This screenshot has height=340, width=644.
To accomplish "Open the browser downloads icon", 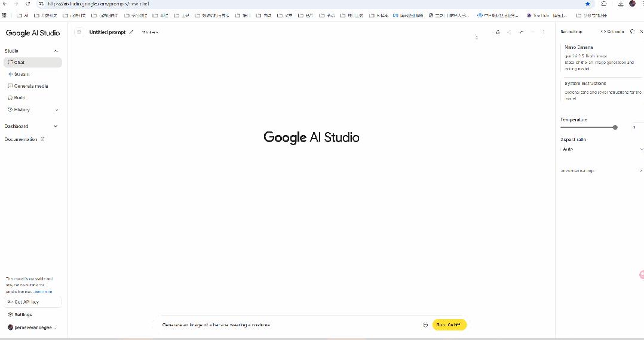I will click(x=621, y=4).
